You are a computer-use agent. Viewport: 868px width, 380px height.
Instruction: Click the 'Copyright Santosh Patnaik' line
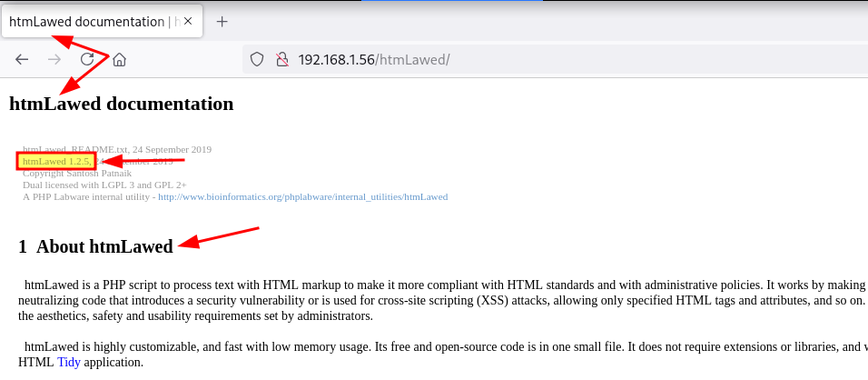77,173
